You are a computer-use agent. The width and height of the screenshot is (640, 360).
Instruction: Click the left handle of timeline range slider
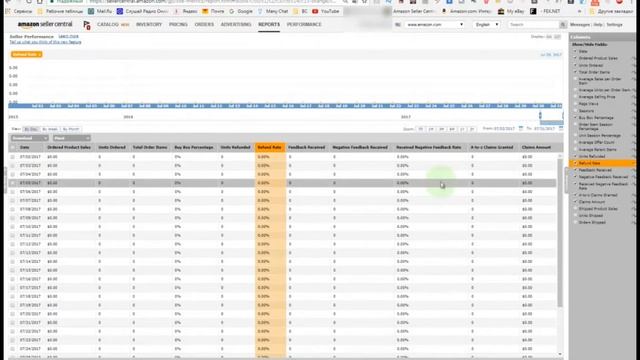pos(540,116)
